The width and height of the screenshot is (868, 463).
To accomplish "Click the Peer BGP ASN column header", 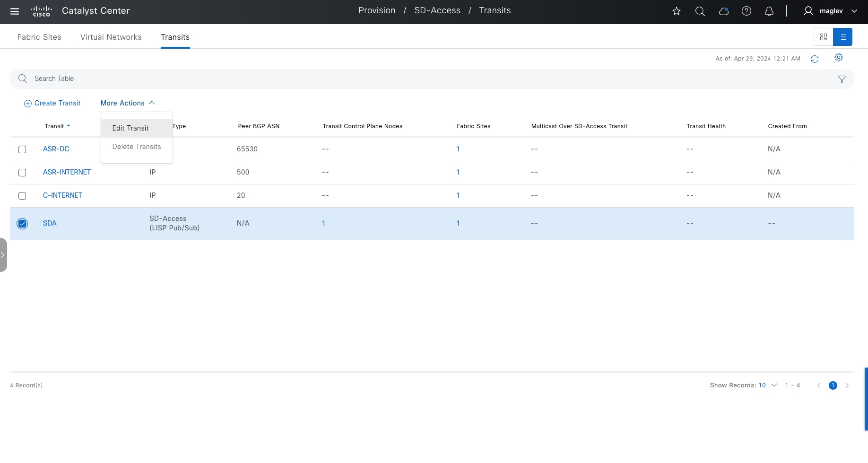I will tap(259, 126).
